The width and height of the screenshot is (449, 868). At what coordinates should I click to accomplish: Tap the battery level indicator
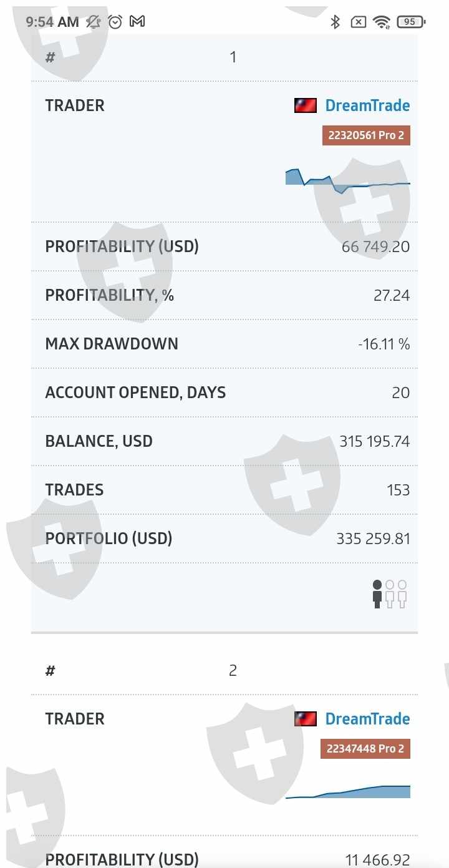(x=410, y=22)
